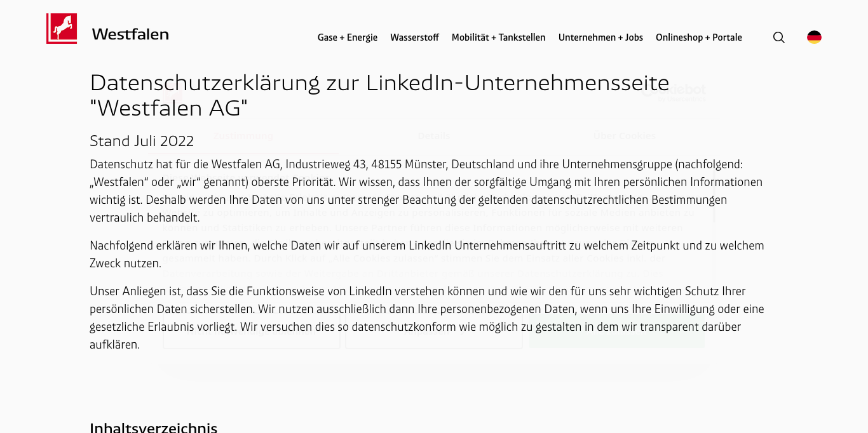The width and height of the screenshot is (868, 433).
Task: Click the Westfalen wordmark in header
Action: pyautogui.click(x=130, y=34)
